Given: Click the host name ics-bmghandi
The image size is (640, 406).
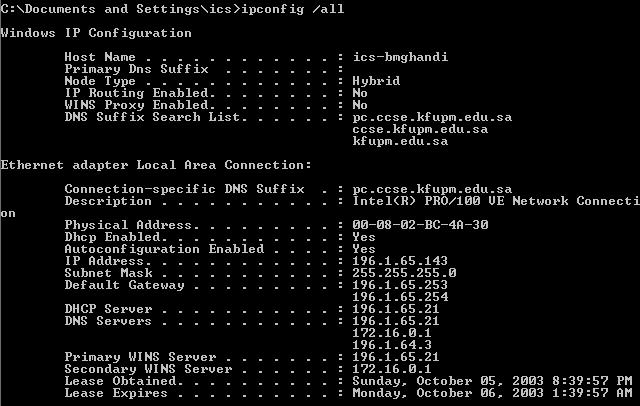Looking at the screenshot, I should tap(400, 57).
